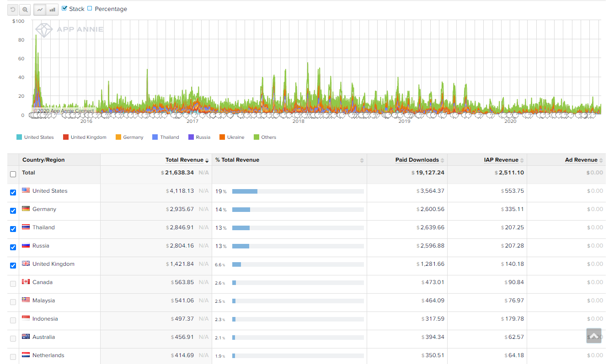
Task: Tick the Malaysia row checkbox
Action: [x=13, y=302]
